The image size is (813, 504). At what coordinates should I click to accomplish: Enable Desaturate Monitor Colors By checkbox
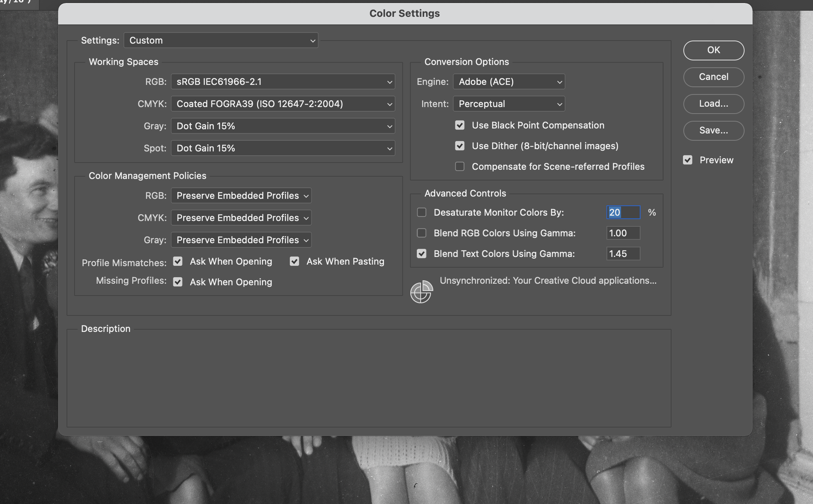(x=421, y=213)
